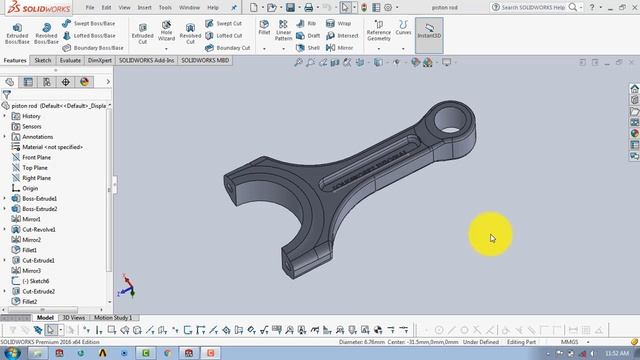The height and width of the screenshot is (360, 640).
Task: Open the Appearances icon in task pane
Action: 634,133
